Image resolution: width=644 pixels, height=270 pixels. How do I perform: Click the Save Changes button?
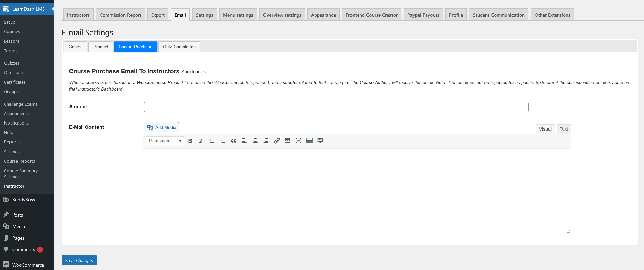pos(79,260)
